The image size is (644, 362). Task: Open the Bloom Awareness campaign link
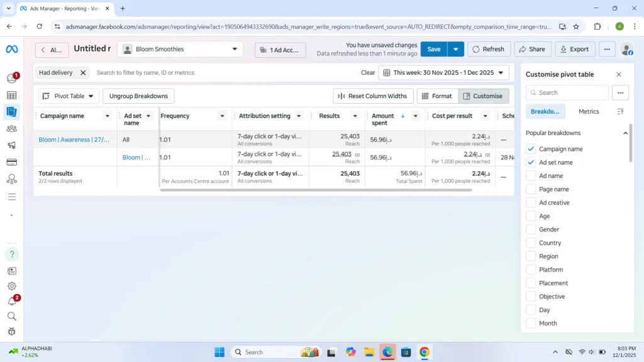[74, 140]
